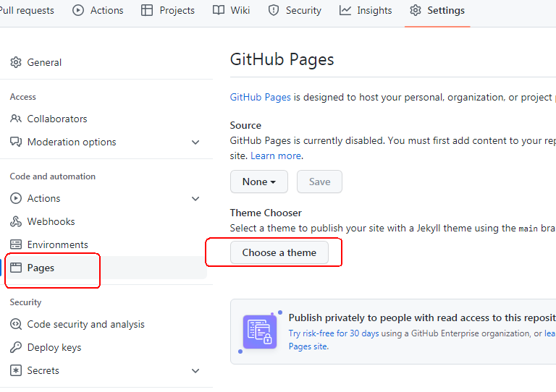Click the sidebar Actions play icon
The width and height of the screenshot is (556, 392).
pyautogui.click(x=16, y=198)
